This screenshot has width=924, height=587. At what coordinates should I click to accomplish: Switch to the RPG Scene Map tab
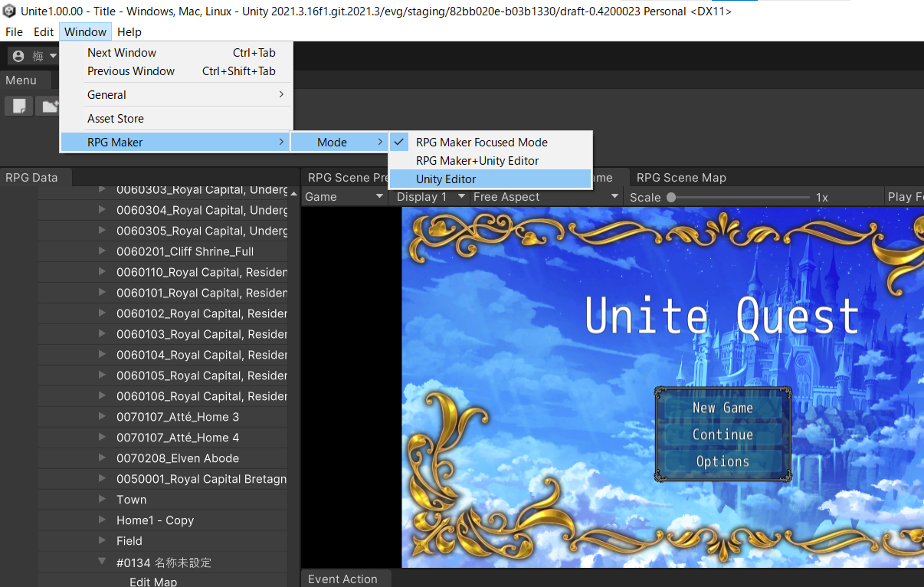(681, 178)
